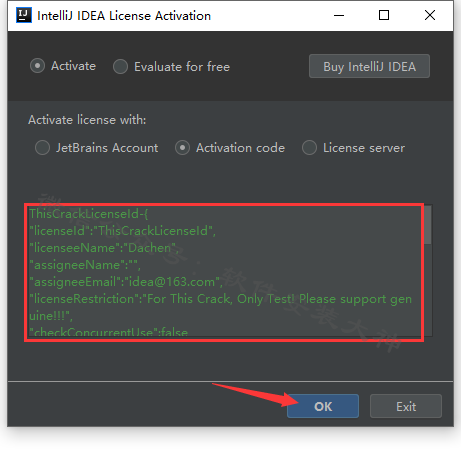Click the "assigneeEmail":"idea@163.com" line
This screenshot has width=461, height=467.
126,282
